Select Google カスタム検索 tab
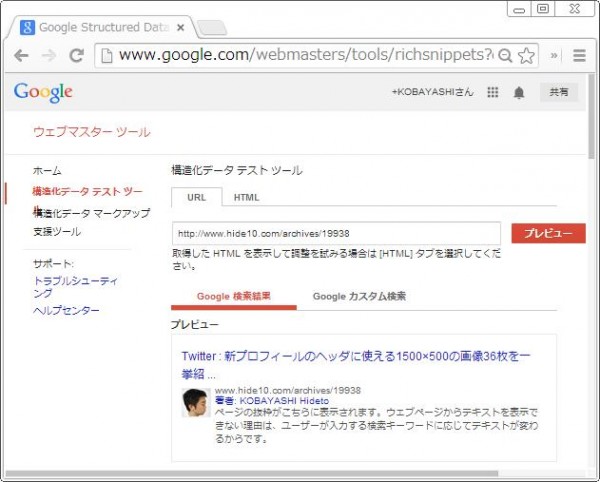600x482 pixels. (x=359, y=296)
